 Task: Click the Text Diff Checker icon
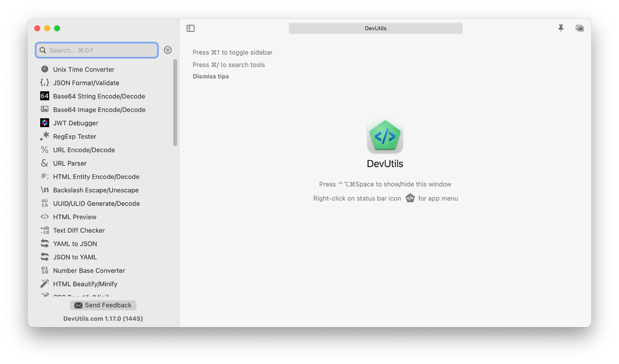coord(44,230)
